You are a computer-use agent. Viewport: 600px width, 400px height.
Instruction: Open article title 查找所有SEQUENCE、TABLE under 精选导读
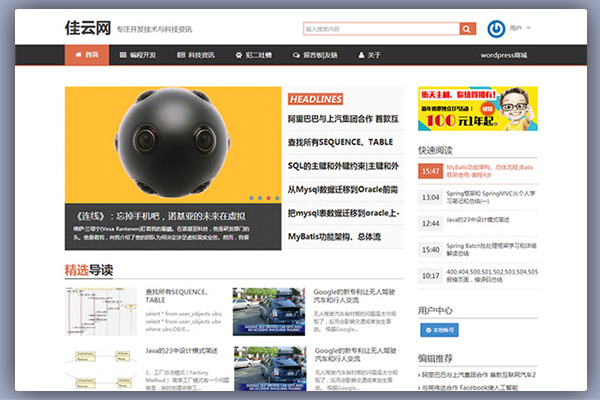[x=176, y=296]
